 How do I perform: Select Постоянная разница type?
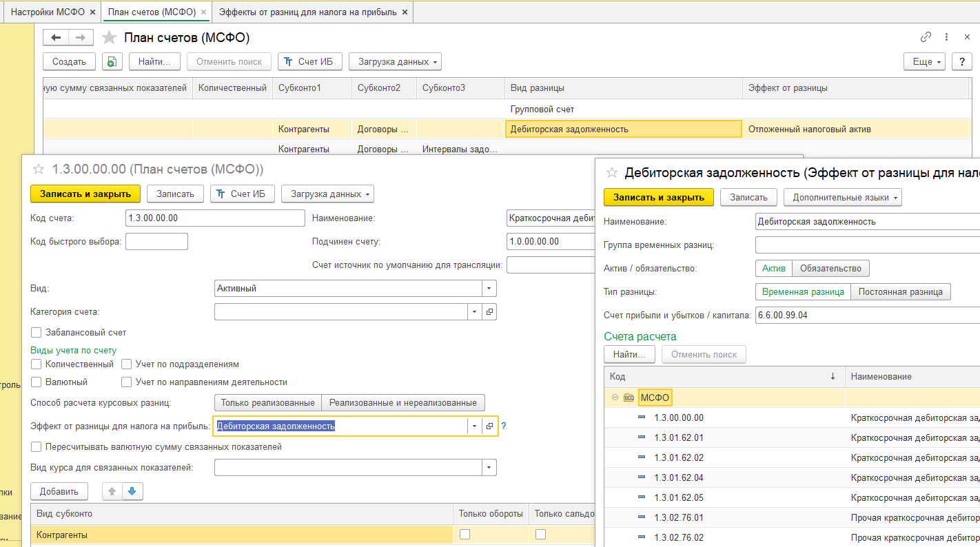point(901,291)
